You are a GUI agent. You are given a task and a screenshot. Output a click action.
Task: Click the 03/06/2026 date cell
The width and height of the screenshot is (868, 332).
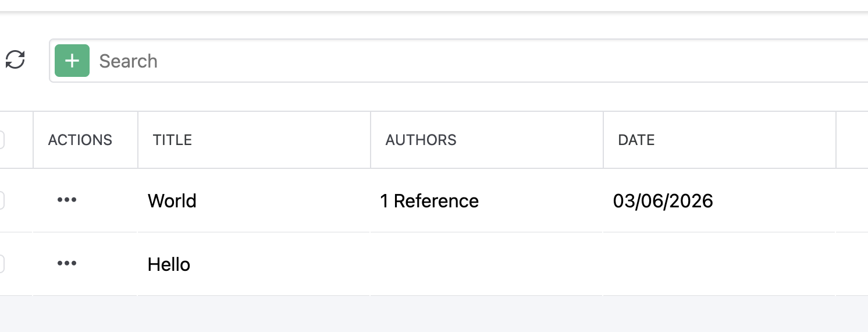663,201
